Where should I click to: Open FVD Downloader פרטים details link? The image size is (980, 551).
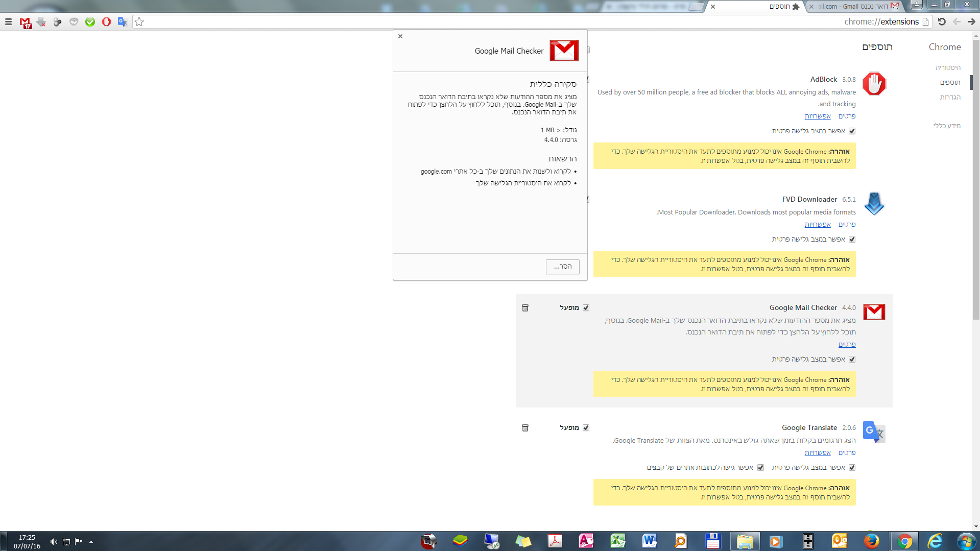click(x=847, y=225)
